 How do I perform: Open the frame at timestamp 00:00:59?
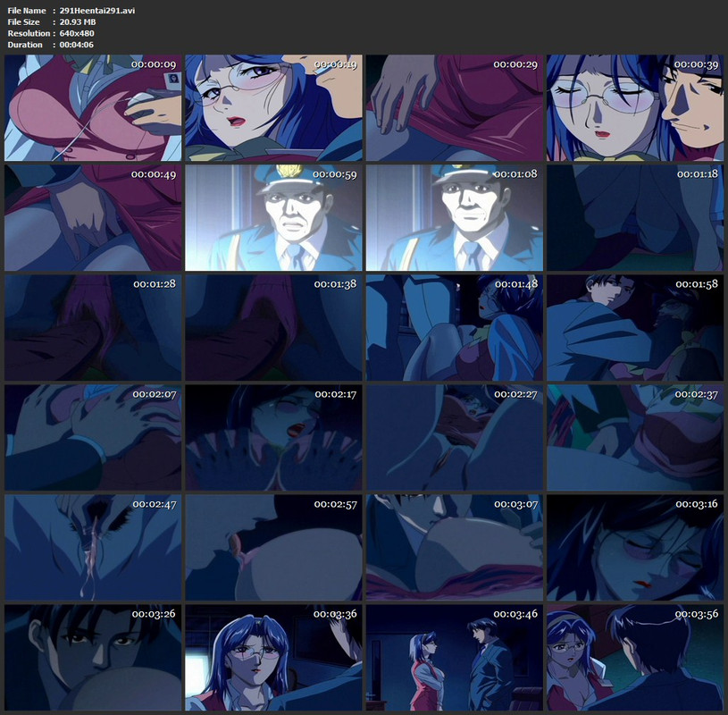[x=273, y=217]
